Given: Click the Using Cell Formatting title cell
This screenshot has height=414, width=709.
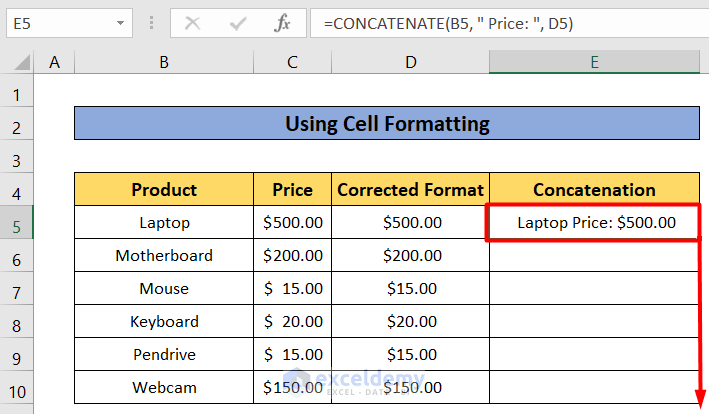Looking at the screenshot, I should point(386,125).
